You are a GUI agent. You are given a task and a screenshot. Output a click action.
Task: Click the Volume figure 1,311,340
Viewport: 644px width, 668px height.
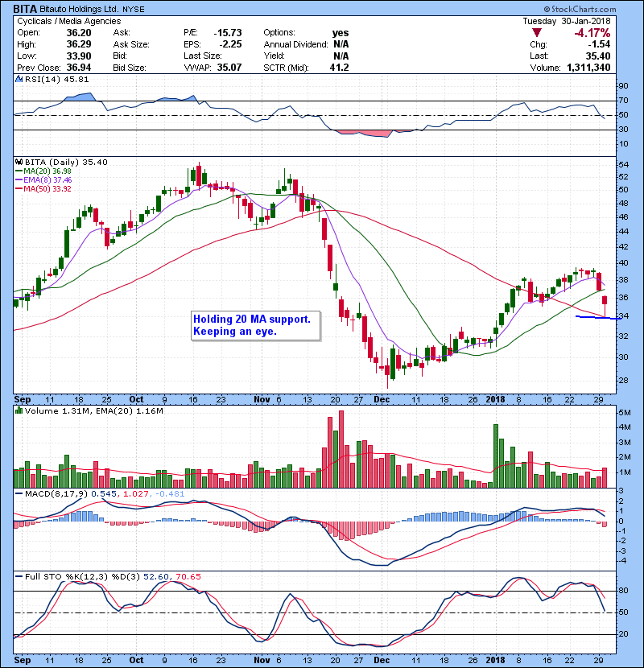pos(588,68)
